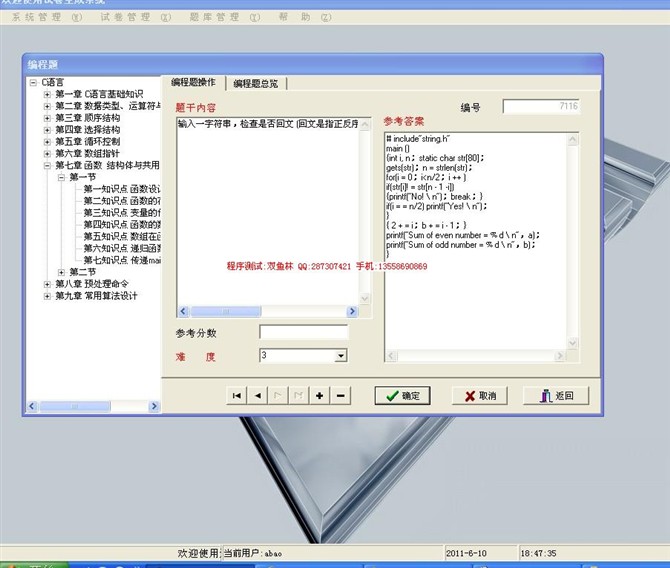Click tree panel scrollbar left arrow
670x568 pixels.
point(32,406)
